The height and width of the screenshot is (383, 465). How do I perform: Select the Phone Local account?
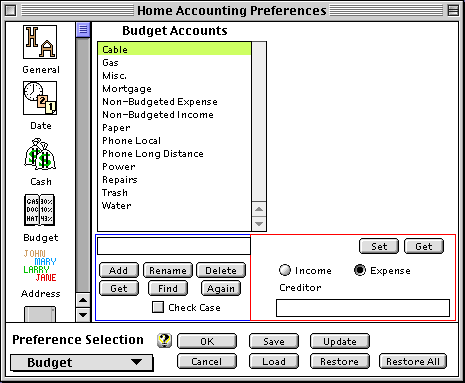(x=174, y=140)
